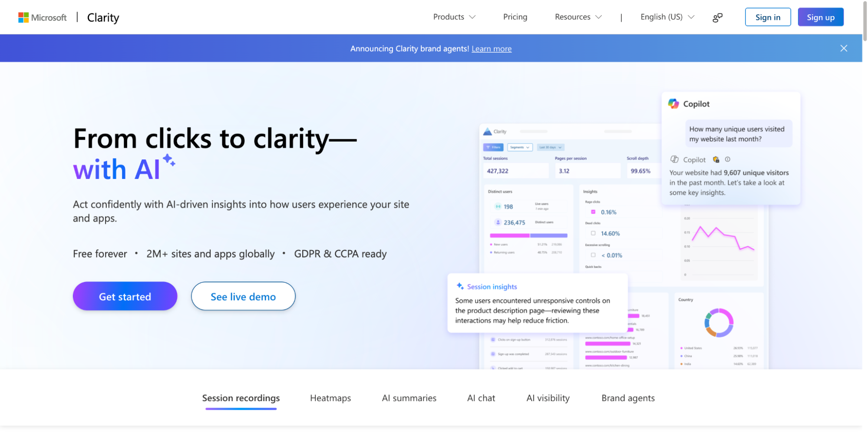
Task: Open the Clarity home link
Action: pyautogui.click(x=103, y=17)
